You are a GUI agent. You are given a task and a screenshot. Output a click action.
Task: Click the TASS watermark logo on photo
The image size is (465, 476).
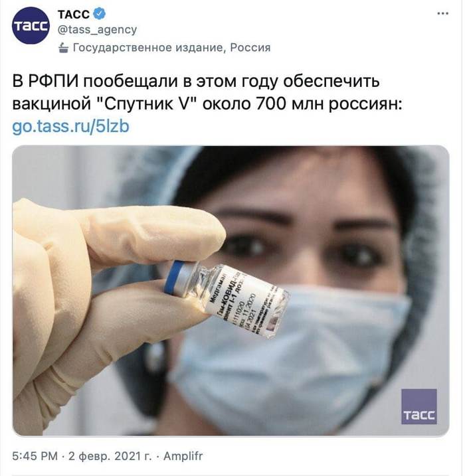tap(419, 406)
